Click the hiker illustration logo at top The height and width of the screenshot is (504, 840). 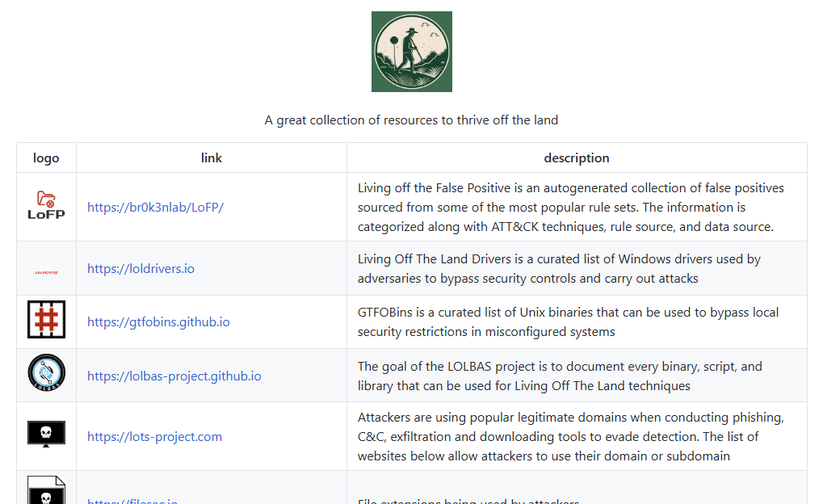click(x=412, y=52)
